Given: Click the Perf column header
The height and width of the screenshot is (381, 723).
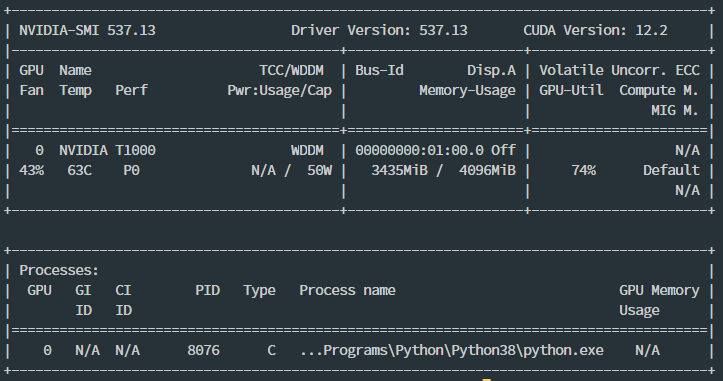Looking at the screenshot, I should [131, 90].
